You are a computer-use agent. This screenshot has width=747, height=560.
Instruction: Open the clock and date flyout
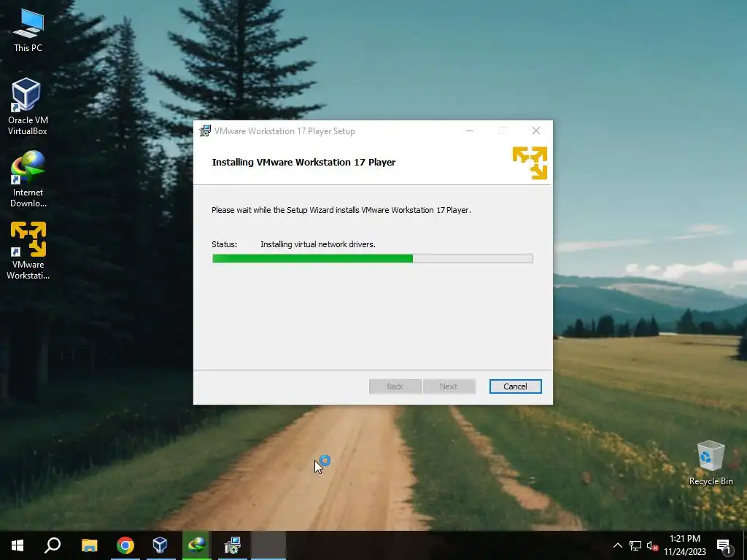pos(684,545)
